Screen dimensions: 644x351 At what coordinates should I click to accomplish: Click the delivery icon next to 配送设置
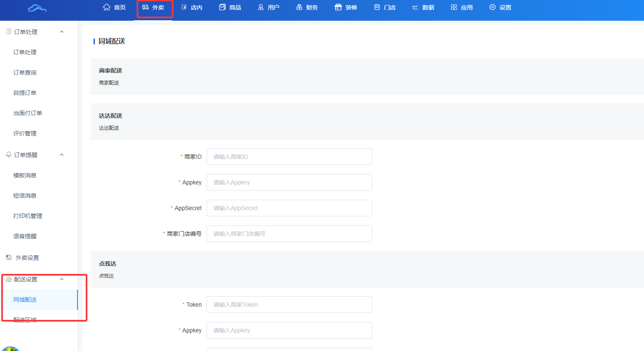9,279
